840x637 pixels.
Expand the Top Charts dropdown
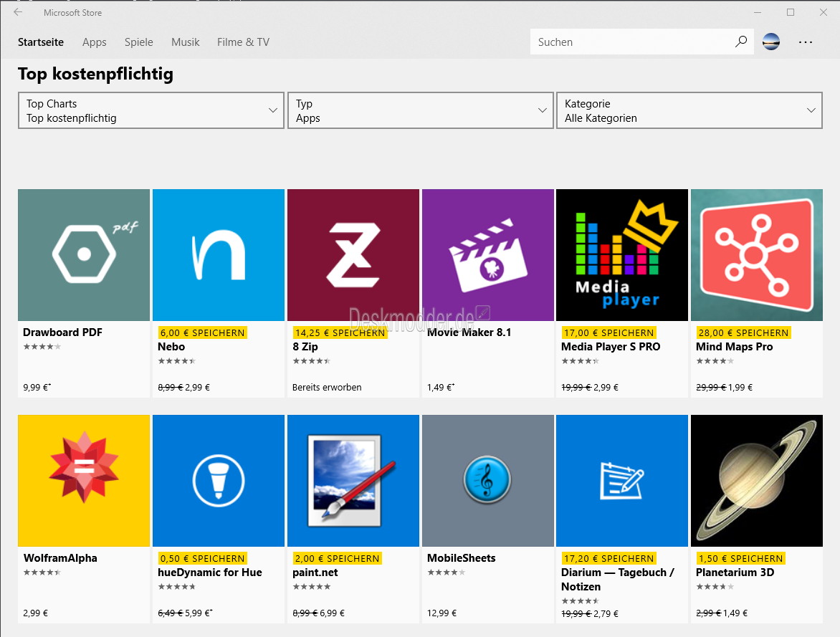tap(151, 110)
